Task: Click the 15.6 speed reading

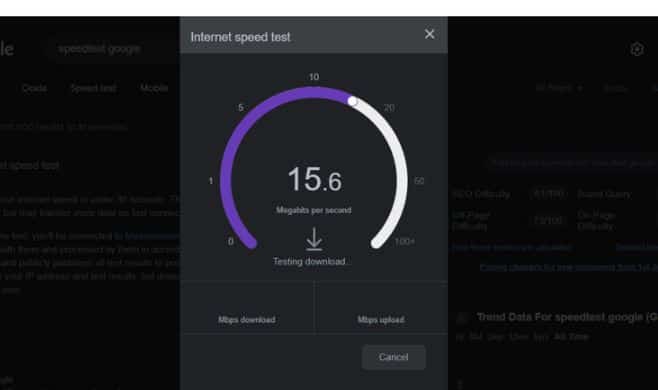Action: 315,180
